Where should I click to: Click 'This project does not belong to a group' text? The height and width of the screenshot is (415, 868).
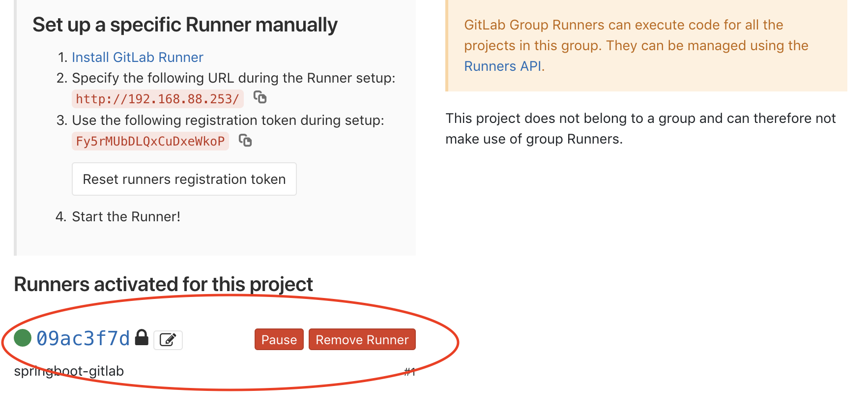pos(640,129)
